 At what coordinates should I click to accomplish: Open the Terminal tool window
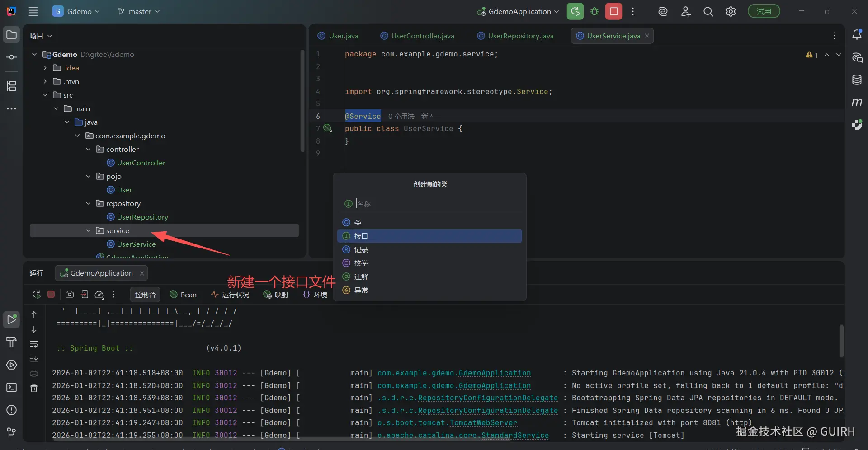tap(12, 388)
